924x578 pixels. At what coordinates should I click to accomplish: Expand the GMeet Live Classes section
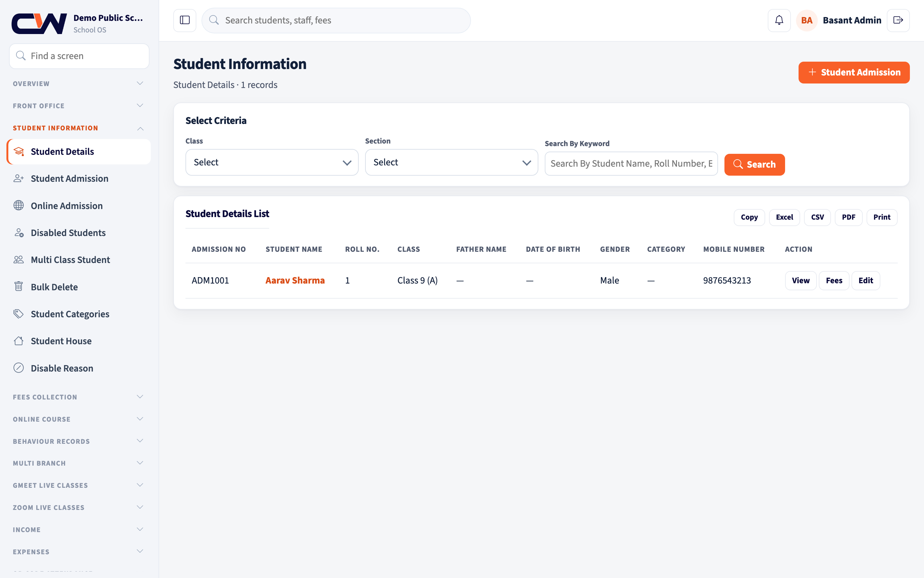click(79, 486)
